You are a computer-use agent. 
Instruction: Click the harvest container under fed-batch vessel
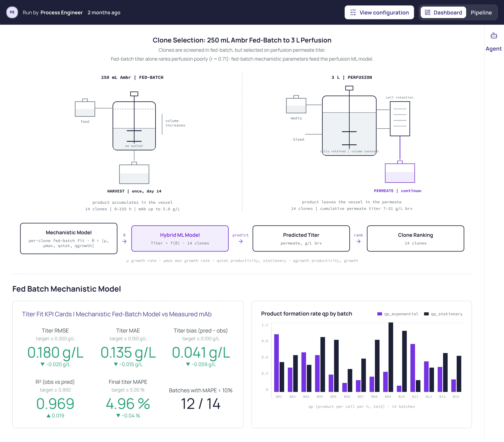(x=134, y=173)
